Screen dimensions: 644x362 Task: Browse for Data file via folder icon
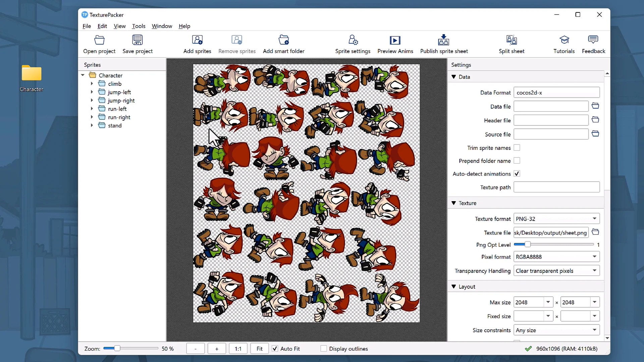(595, 106)
